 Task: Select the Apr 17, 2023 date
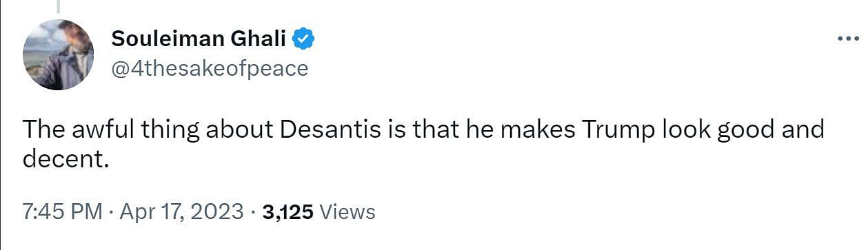pos(182,211)
